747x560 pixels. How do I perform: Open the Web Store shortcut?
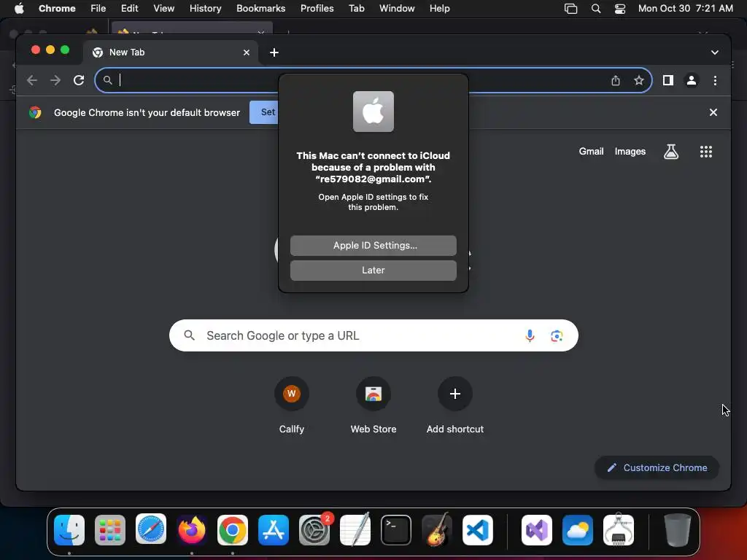click(373, 405)
